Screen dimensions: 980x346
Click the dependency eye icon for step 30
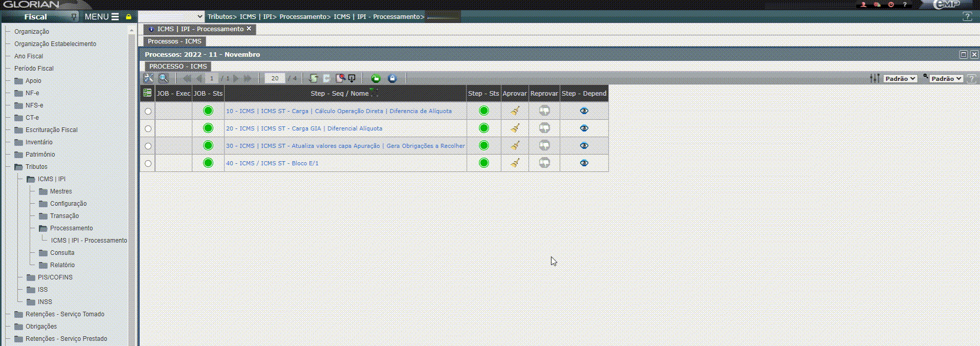point(584,146)
